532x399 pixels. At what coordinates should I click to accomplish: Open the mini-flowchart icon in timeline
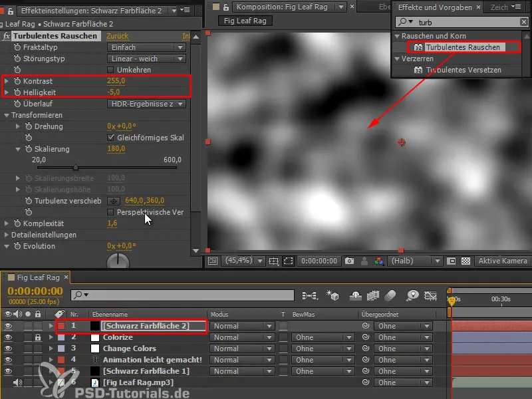tap(310, 295)
